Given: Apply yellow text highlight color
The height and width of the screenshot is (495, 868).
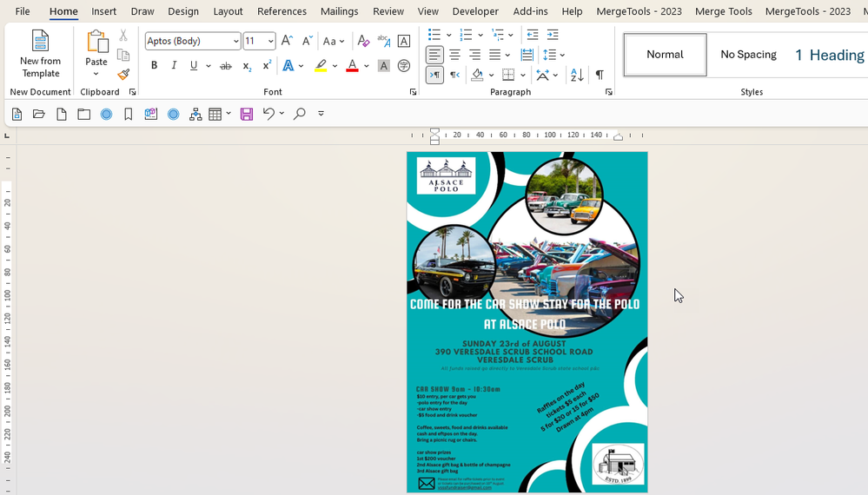Looking at the screenshot, I should 321,65.
